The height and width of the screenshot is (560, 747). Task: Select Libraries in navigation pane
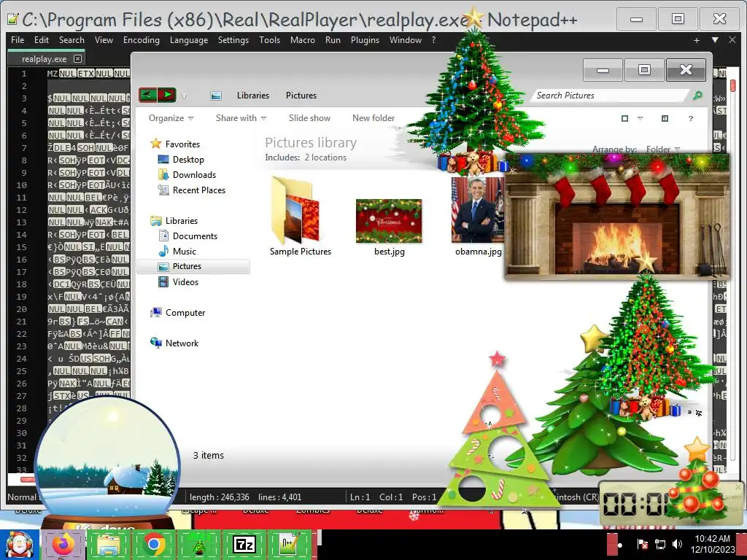tap(182, 220)
